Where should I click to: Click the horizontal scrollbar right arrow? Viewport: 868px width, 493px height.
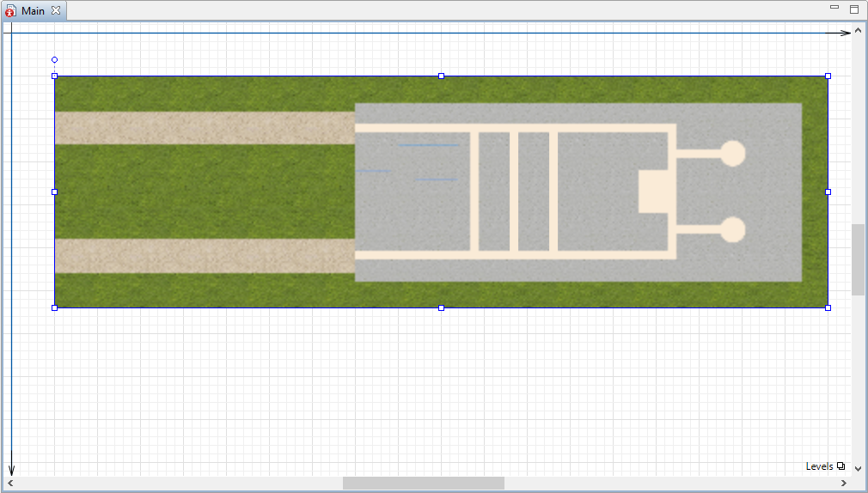click(844, 483)
